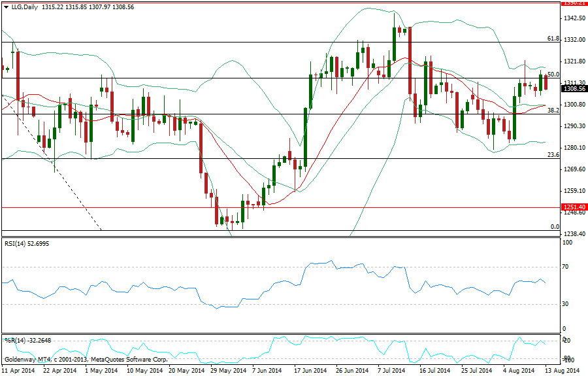
Task: Click the Goldenway MT4 copyright text
Action: (85, 360)
